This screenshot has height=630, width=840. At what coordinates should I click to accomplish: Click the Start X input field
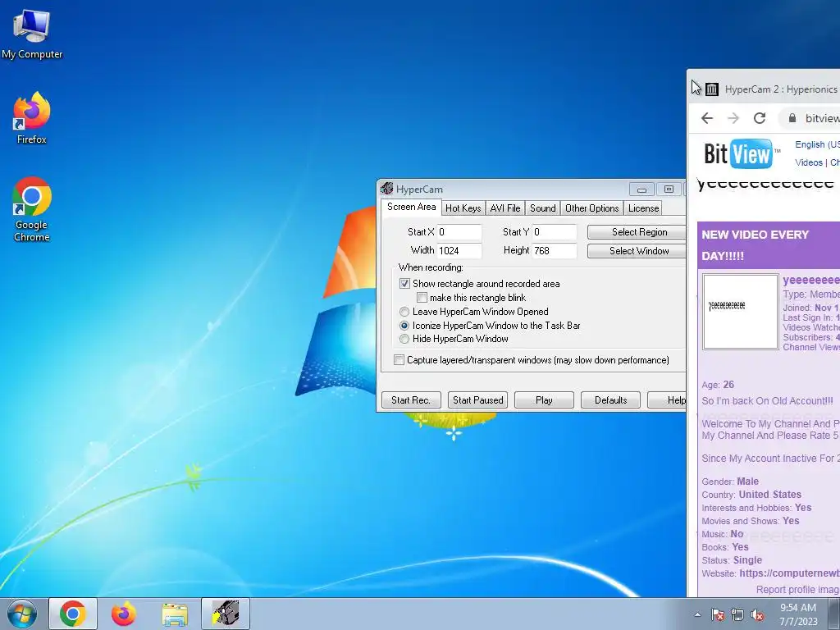(459, 232)
